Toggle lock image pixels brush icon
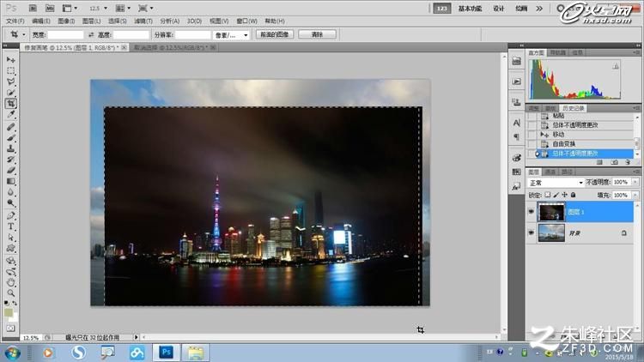 click(556, 195)
